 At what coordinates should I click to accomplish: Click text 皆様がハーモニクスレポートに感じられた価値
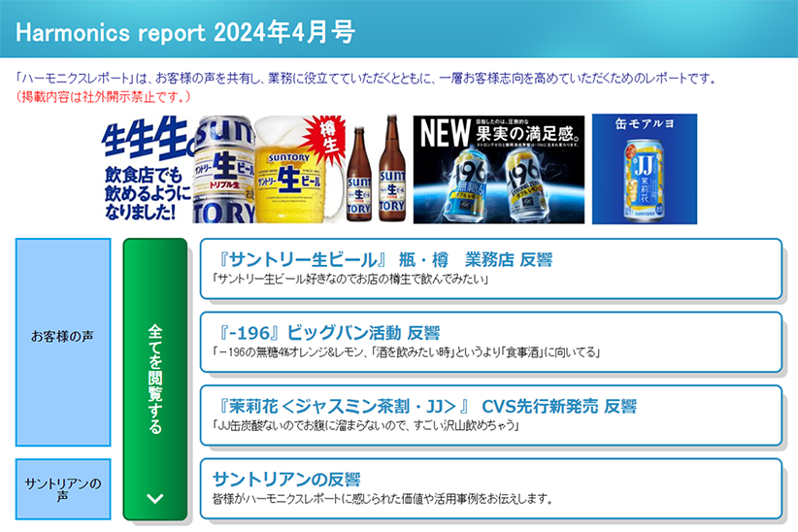point(382,499)
